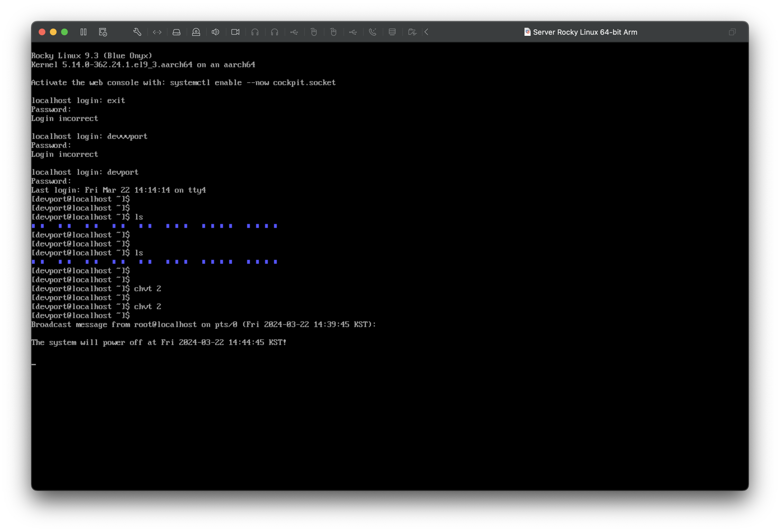Click the second mouse device icon
780x532 pixels.
333,32
